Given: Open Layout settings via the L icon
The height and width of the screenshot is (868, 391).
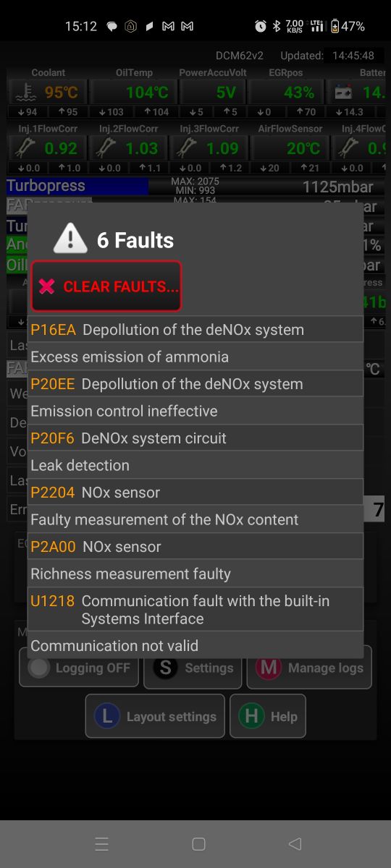Looking at the screenshot, I should (x=107, y=716).
